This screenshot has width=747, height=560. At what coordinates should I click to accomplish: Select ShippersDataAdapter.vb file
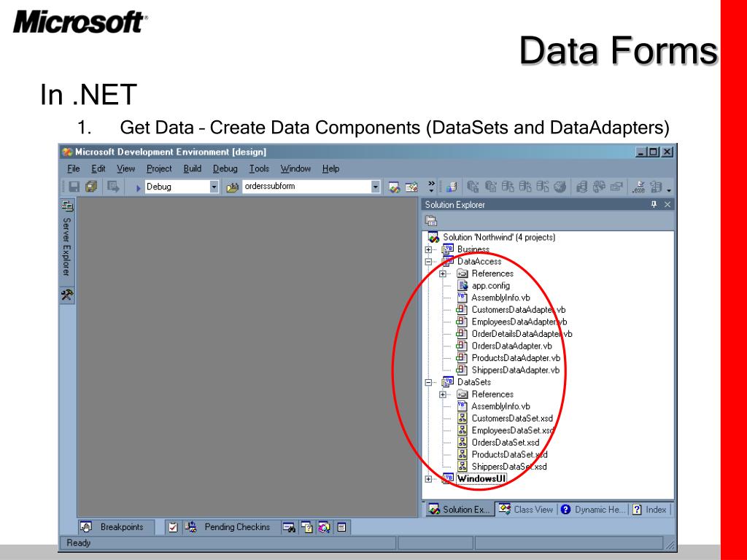[516, 370]
